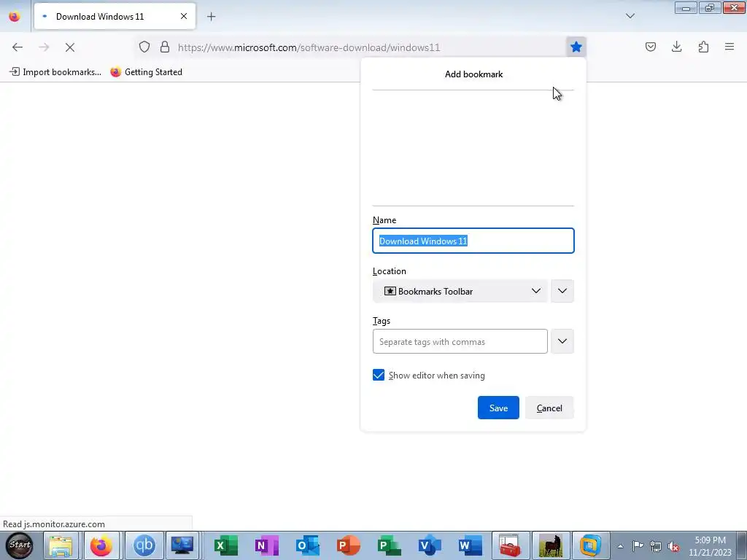Save the bookmark

(x=498, y=408)
